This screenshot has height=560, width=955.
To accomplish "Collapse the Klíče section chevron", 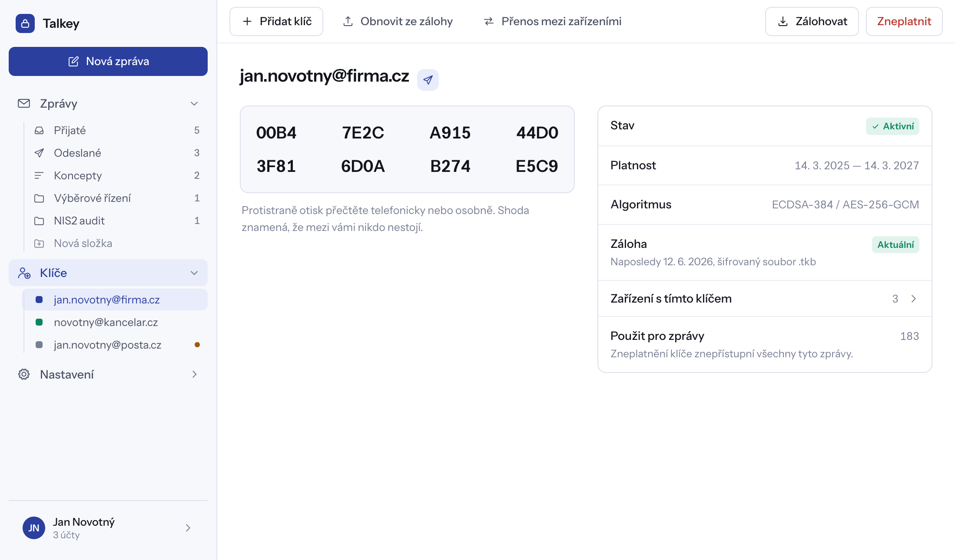I will [194, 273].
